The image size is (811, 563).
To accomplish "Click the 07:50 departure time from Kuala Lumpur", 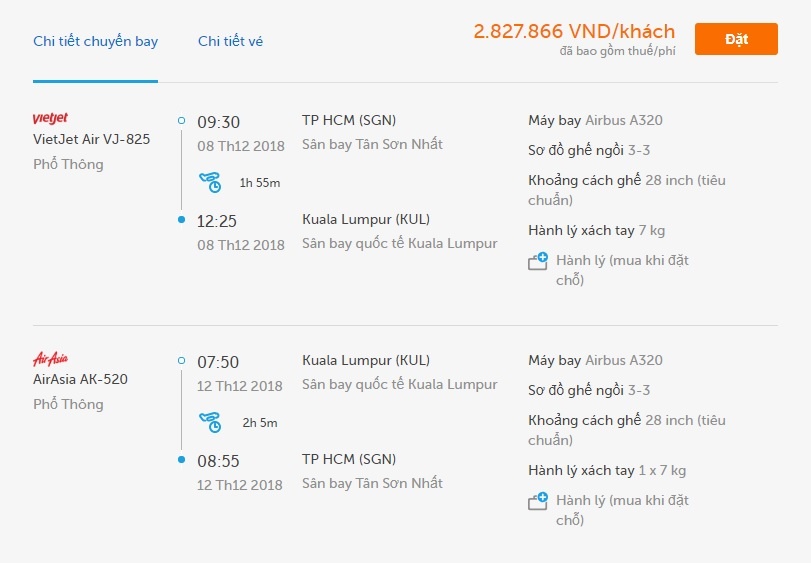I will point(218,362).
